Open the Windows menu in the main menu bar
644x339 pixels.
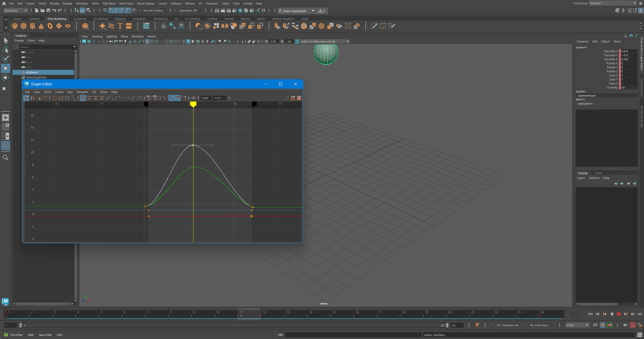(x=82, y=3)
